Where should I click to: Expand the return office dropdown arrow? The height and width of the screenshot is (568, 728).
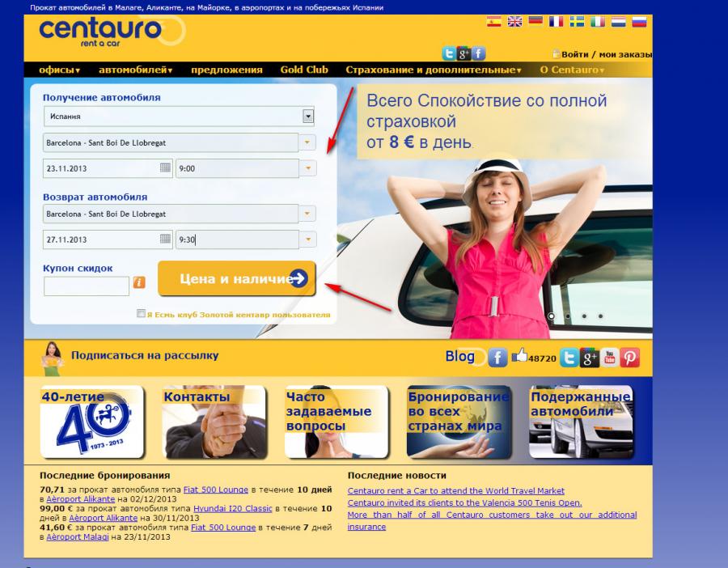[307, 214]
